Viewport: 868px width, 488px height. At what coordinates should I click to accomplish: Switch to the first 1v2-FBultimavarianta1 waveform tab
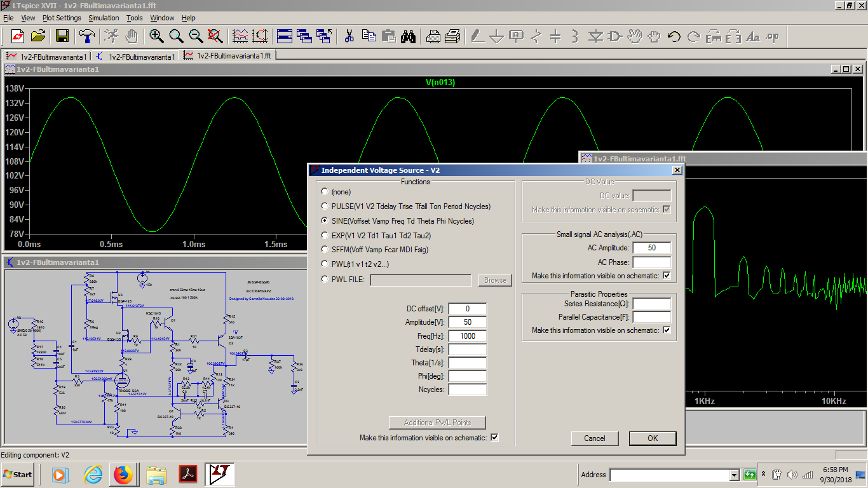46,56
